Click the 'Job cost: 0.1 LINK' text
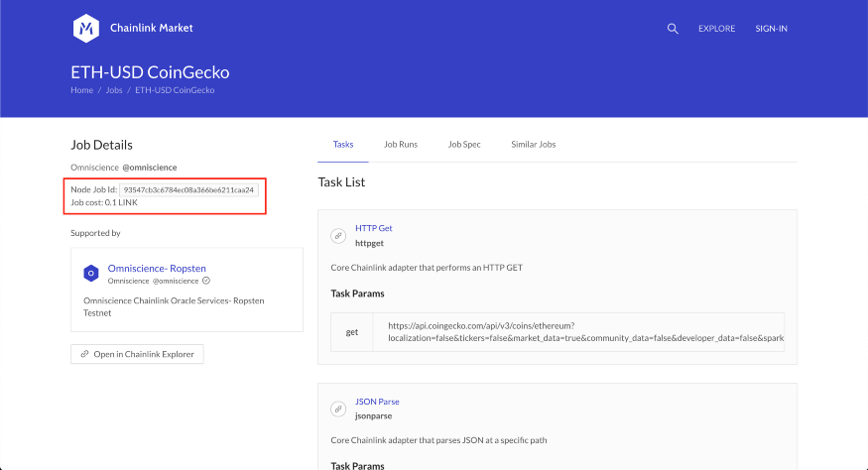868x470 pixels. pyautogui.click(x=104, y=202)
